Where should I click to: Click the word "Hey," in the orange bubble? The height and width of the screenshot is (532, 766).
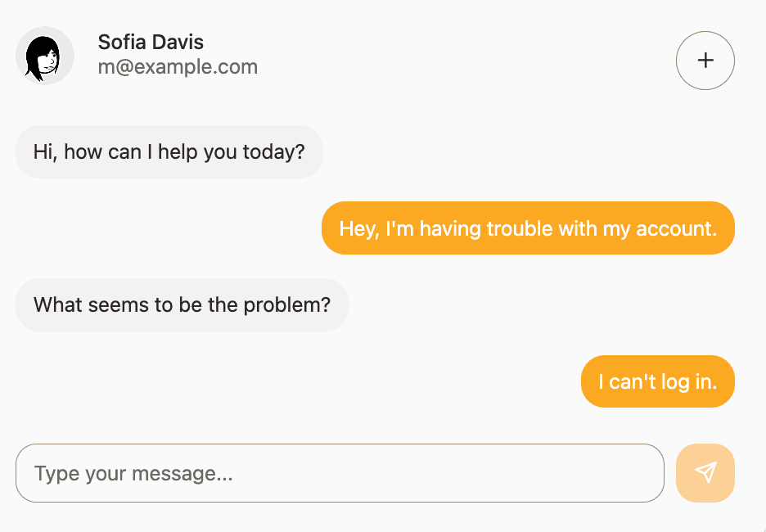(358, 228)
